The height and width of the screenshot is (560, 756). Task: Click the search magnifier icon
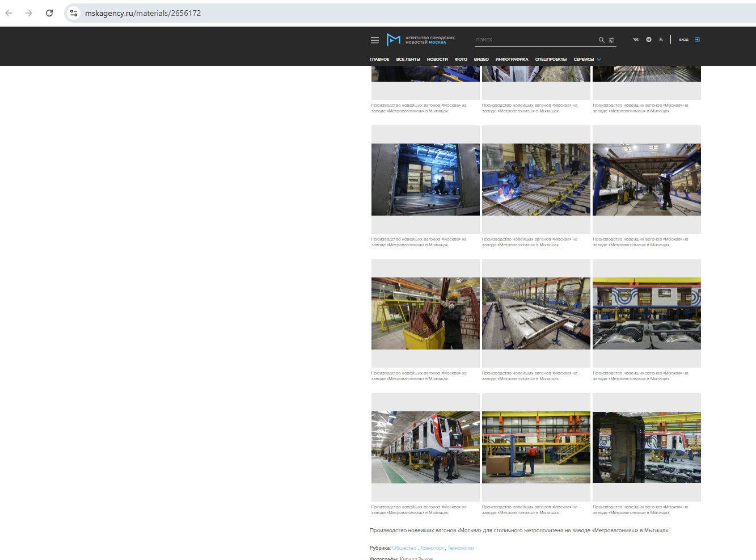click(x=601, y=40)
